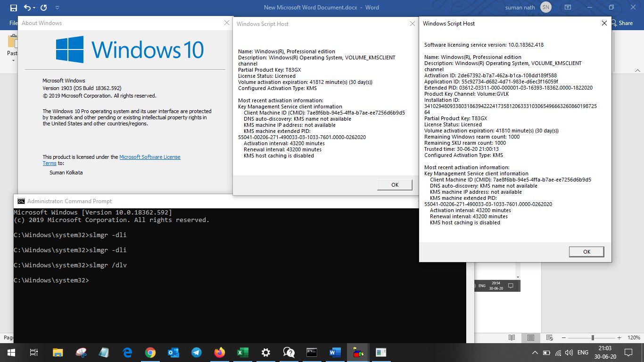Click the Redo/Repeat icon in Word's title bar
This screenshot has width=644, height=362.
44,8
